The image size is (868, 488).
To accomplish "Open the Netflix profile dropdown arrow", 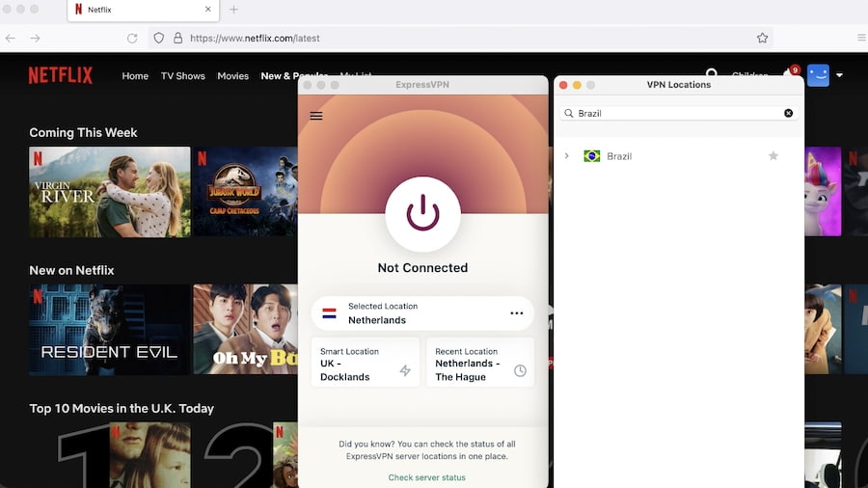I will [839, 75].
